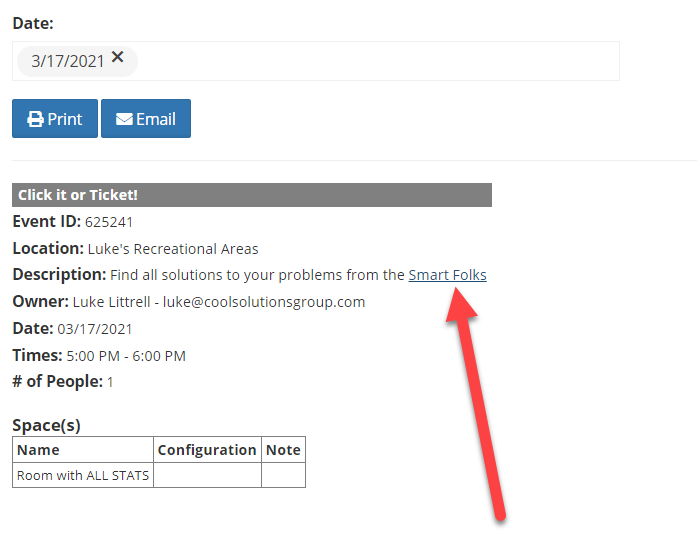Image resolution: width=697 pixels, height=533 pixels.
Task: Select the Room with ALL STATS cell
Action: [x=83, y=476]
